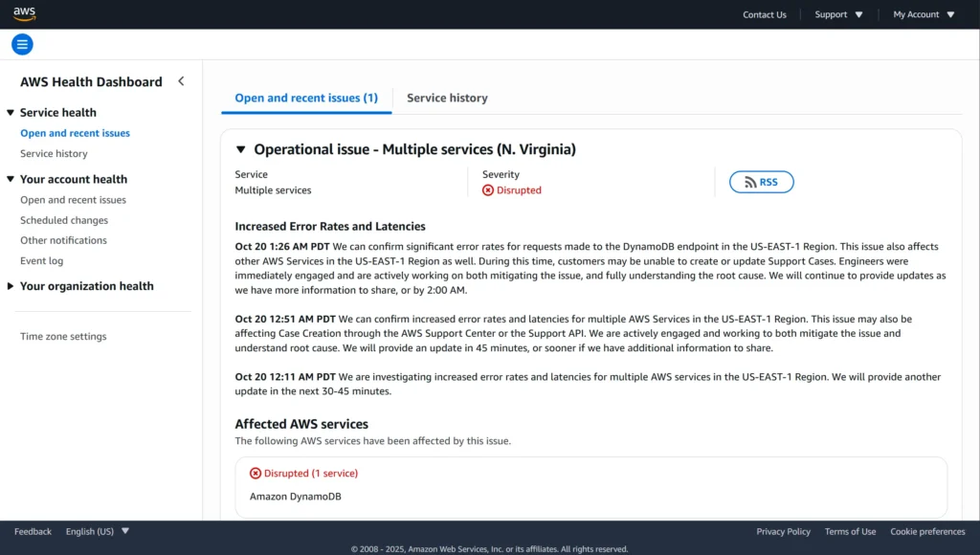Open the blue hamburger navigation menu
Viewport: 980px width, 555px height.
click(22, 44)
